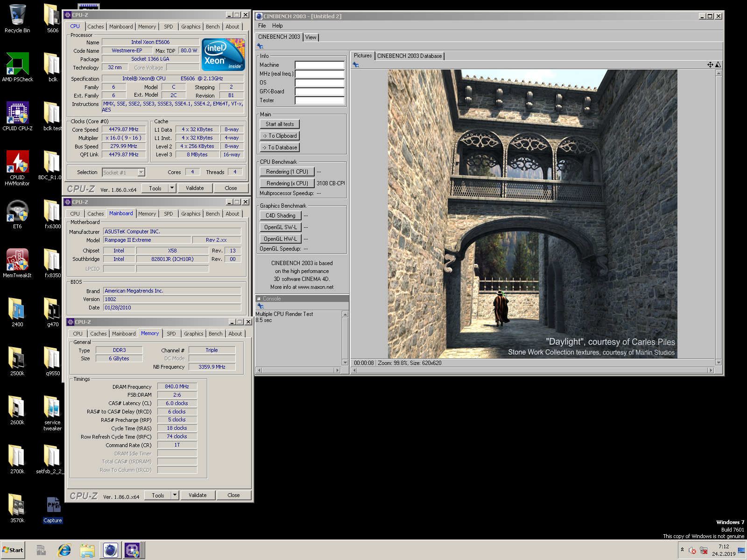Select the Capture PNG file icon

53,510
